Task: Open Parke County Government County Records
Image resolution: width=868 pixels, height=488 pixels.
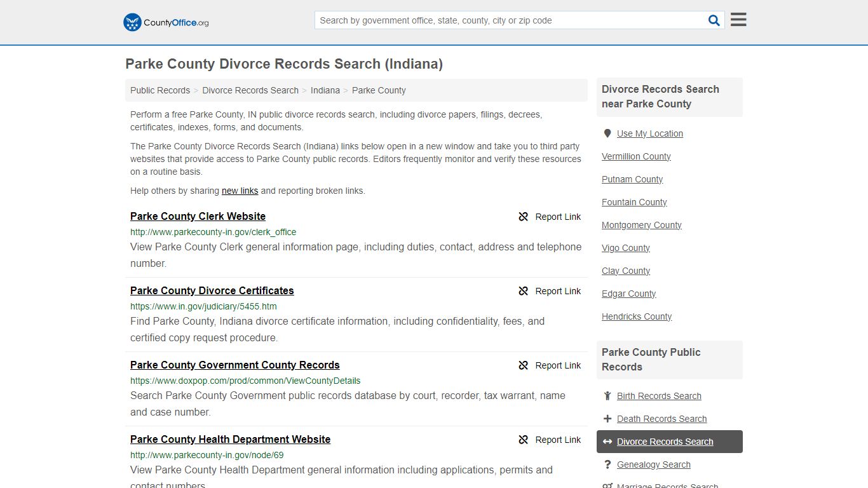Action: tap(235, 365)
